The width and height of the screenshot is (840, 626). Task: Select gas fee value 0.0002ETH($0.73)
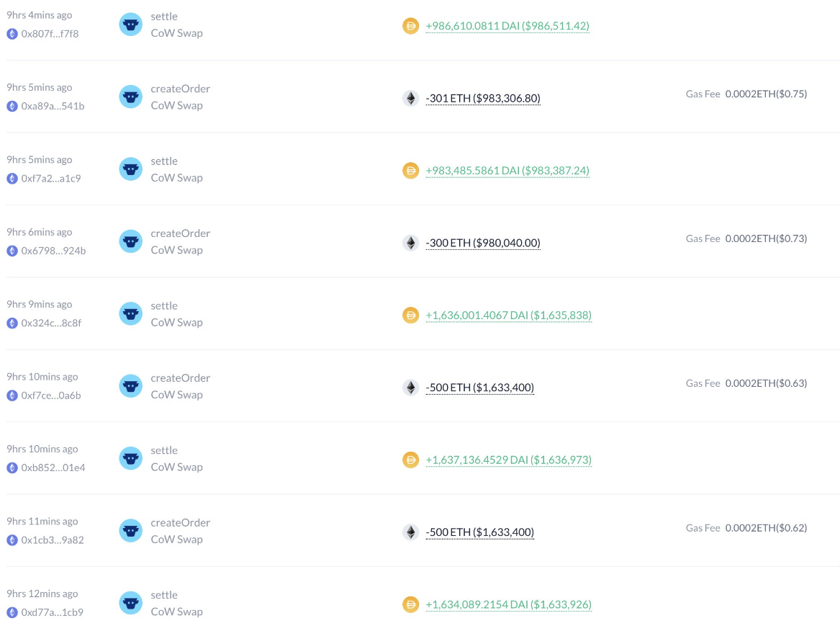click(766, 238)
